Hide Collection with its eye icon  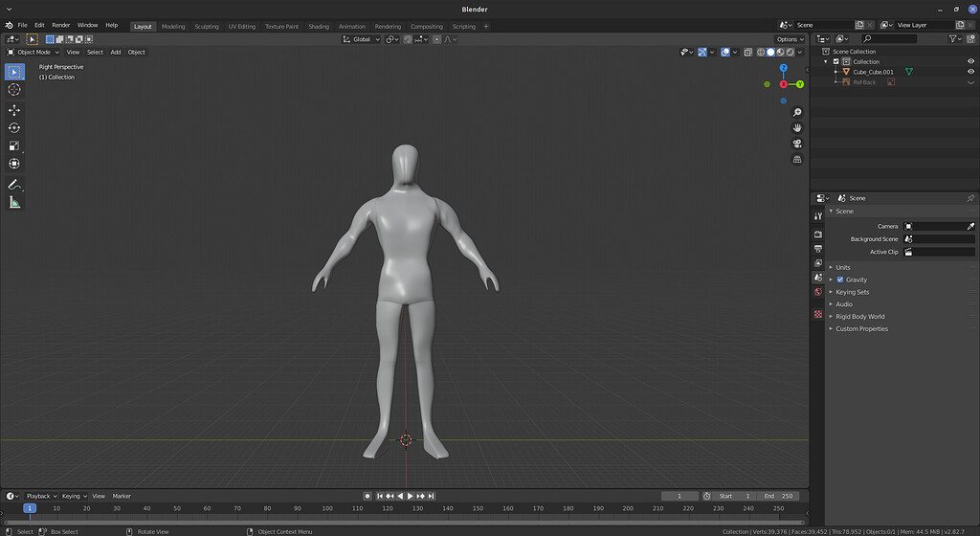[970, 62]
